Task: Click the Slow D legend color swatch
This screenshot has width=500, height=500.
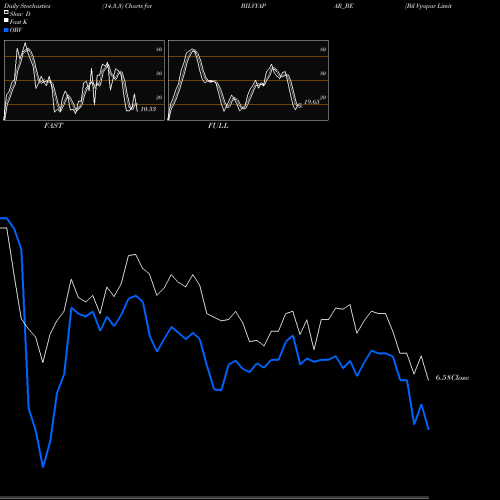Action: click(x=6, y=12)
